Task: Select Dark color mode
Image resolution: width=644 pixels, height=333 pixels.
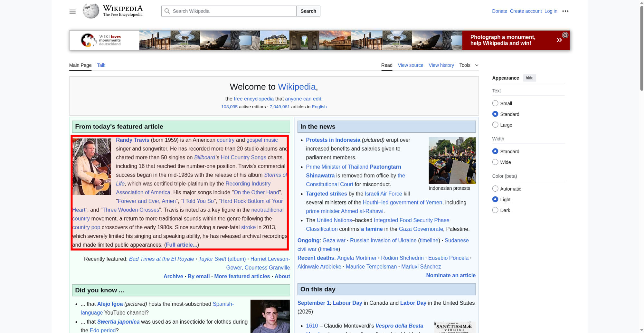Action: [495, 210]
